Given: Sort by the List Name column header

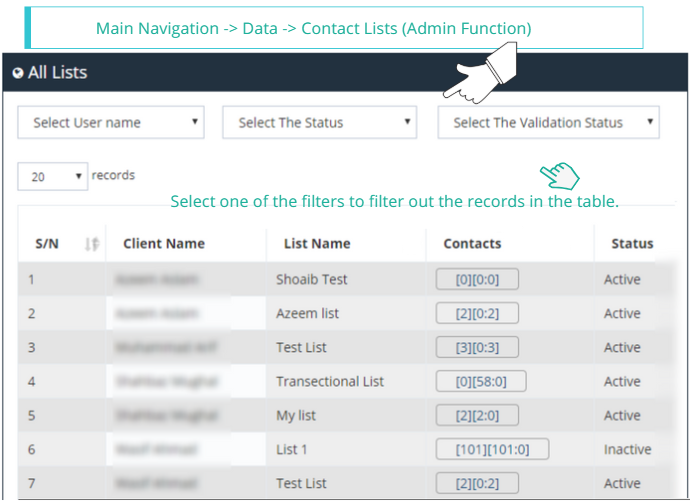Looking at the screenshot, I should (x=317, y=243).
